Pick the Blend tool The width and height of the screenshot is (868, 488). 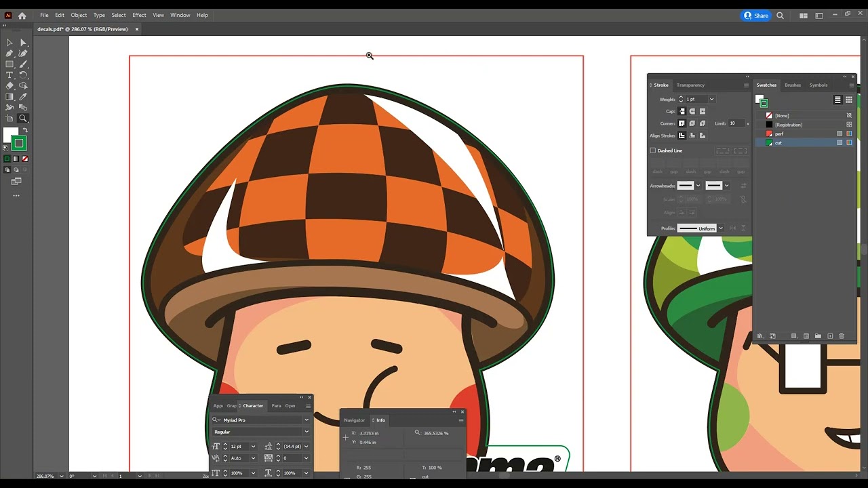(23, 108)
